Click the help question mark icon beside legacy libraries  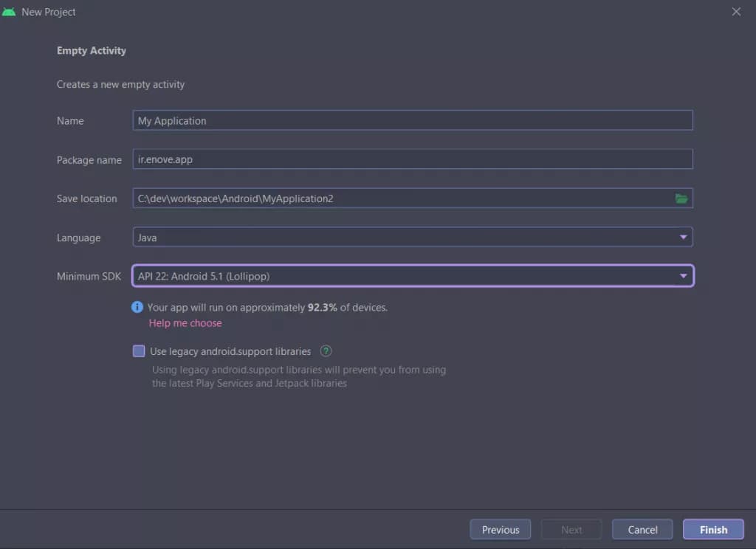326,351
